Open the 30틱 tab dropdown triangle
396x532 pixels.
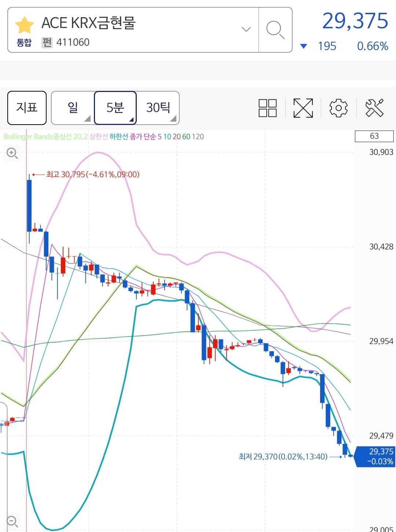tap(174, 119)
